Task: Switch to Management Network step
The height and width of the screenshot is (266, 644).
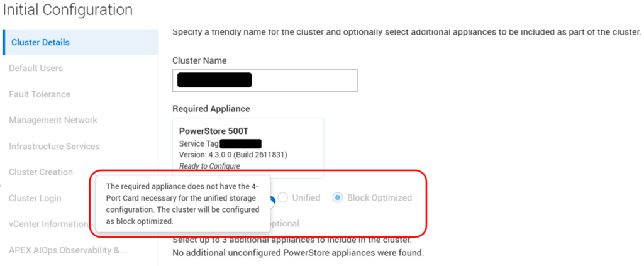Action: click(53, 120)
